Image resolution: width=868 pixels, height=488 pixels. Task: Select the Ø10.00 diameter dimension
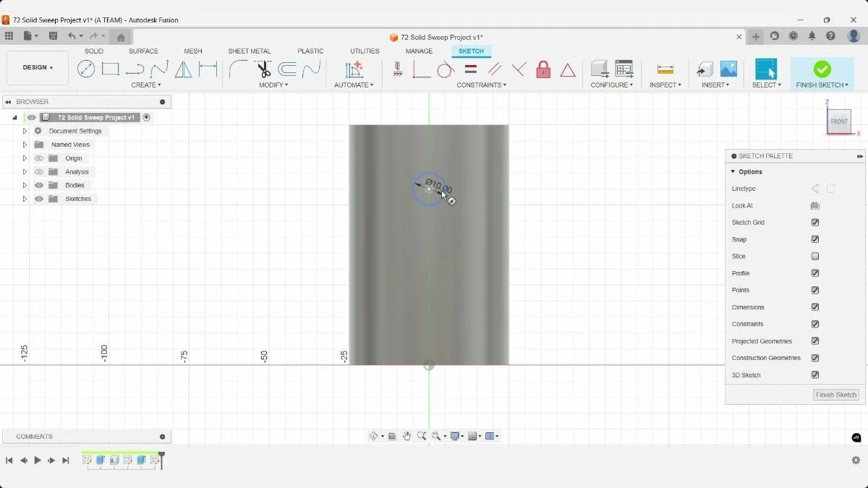click(438, 187)
